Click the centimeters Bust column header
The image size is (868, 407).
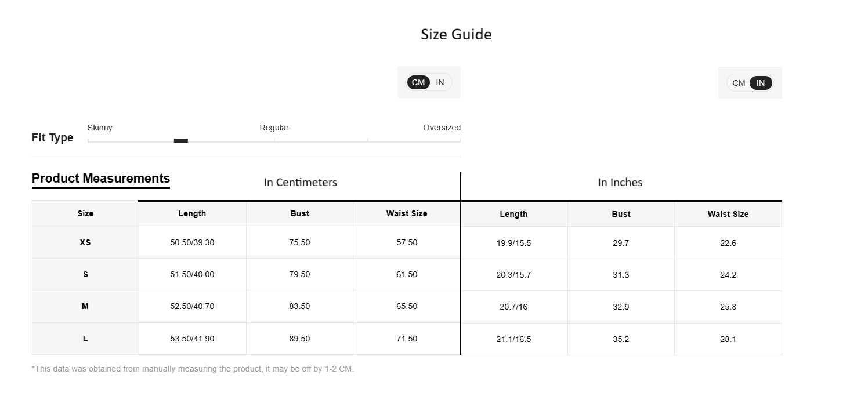point(299,213)
